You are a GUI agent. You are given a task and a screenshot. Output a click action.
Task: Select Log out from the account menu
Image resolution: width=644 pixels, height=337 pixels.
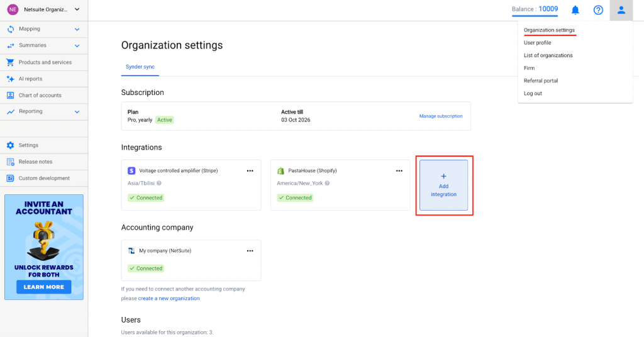pos(533,93)
